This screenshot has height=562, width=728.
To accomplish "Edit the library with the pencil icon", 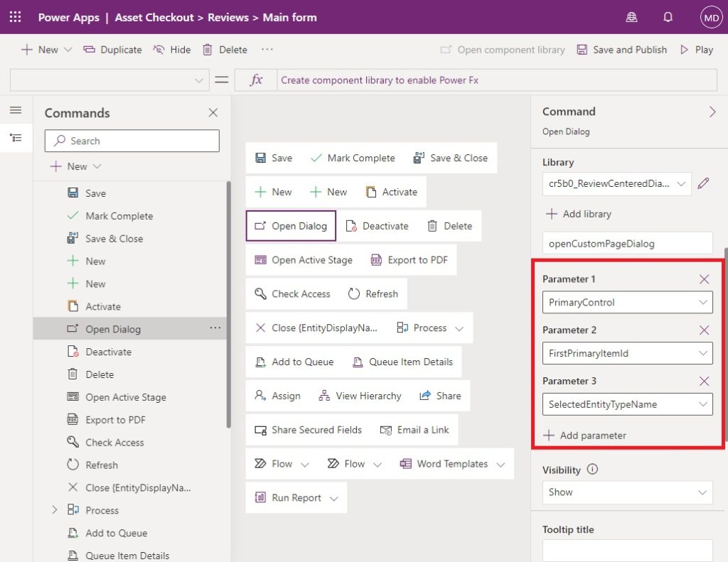I will (x=703, y=183).
